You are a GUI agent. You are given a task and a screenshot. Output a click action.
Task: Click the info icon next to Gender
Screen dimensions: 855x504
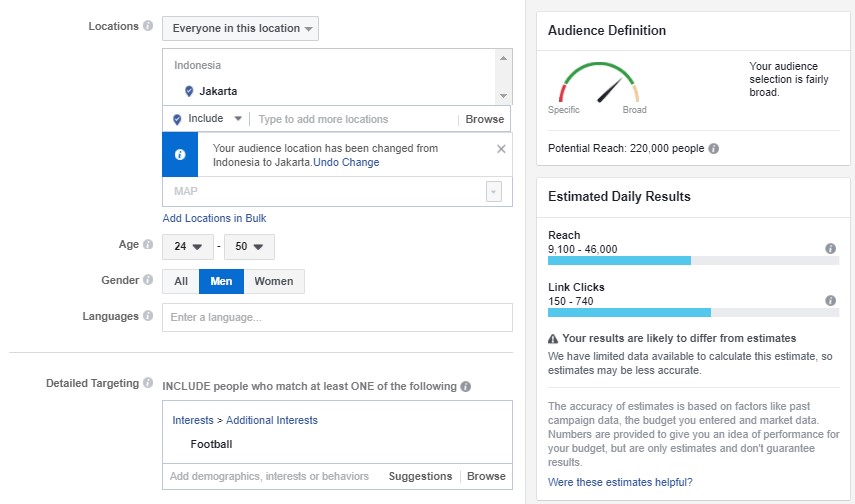148,280
